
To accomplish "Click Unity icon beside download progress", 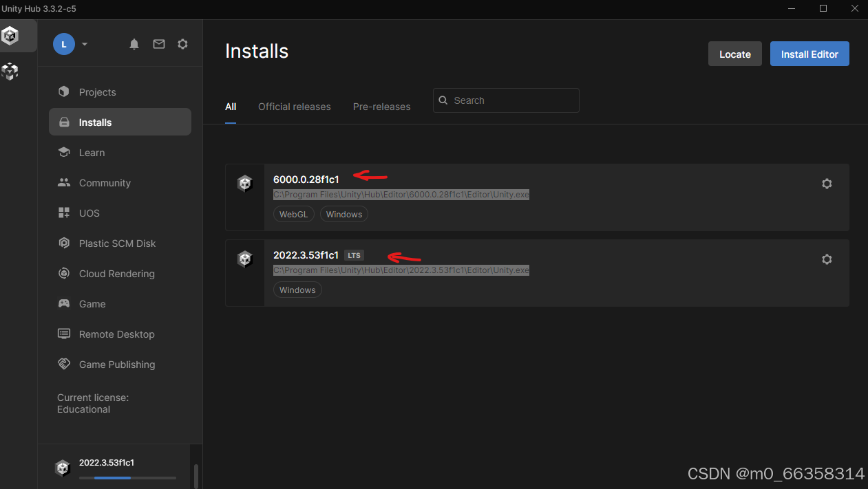I will click(x=63, y=468).
